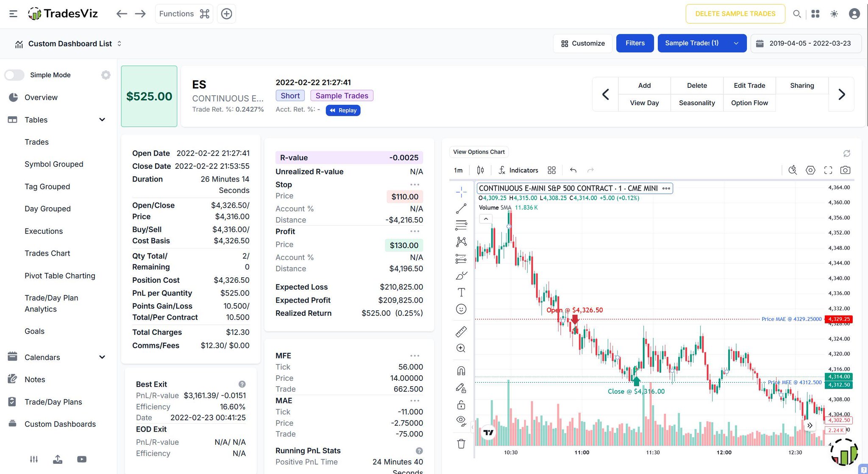Click the blue Filters button
The height and width of the screenshot is (474, 868).
click(x=634, y=43)
